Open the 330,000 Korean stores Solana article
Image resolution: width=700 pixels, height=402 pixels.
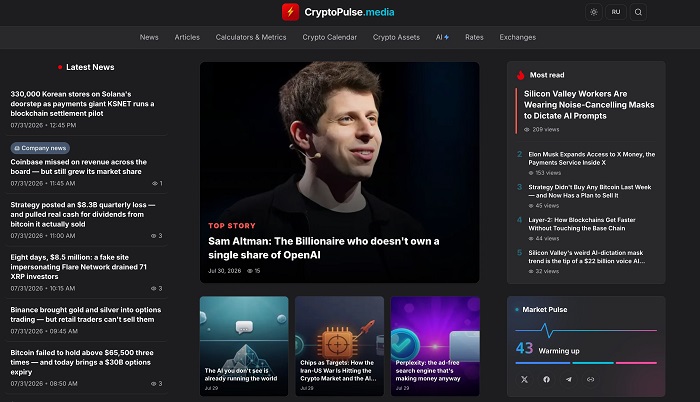(x=82, y=104)
